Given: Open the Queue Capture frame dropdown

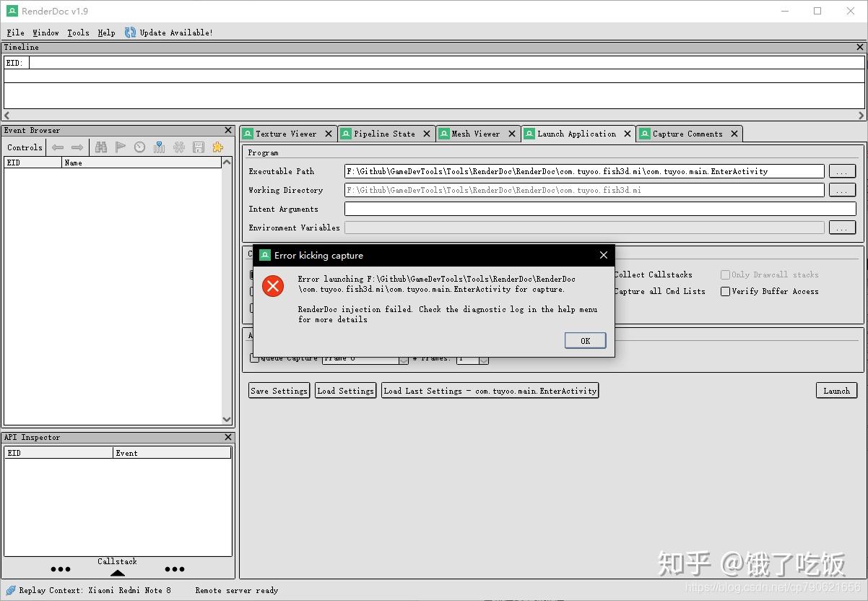Looking at the screenshot, I should [403, 358].
